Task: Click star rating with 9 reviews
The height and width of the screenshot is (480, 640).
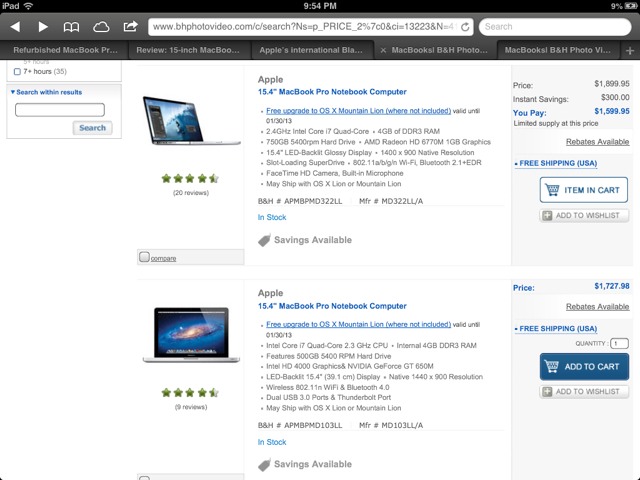Action: point(190,393)
